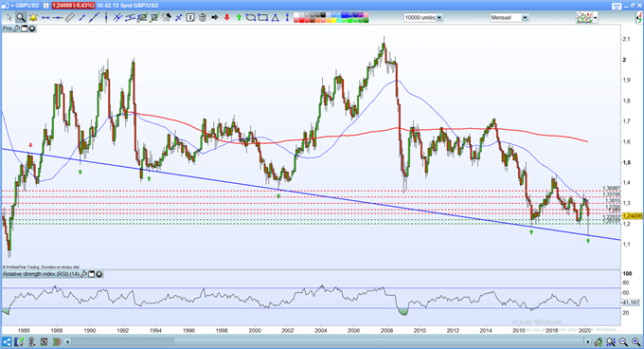Insert a green up arrow marker
Viewport: 644px width, 349px height.
(239, 18)
